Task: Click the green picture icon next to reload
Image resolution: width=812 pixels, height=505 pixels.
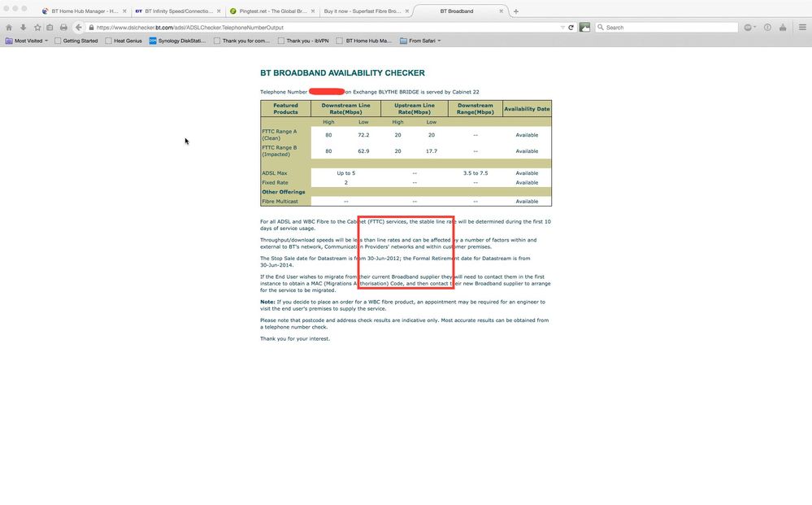Action: [x=584, y=28]
